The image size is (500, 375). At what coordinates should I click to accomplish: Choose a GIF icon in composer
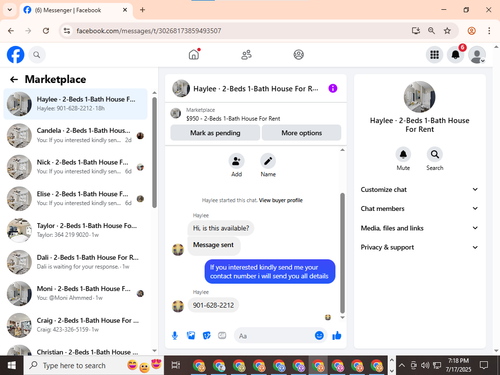(222, 336)
